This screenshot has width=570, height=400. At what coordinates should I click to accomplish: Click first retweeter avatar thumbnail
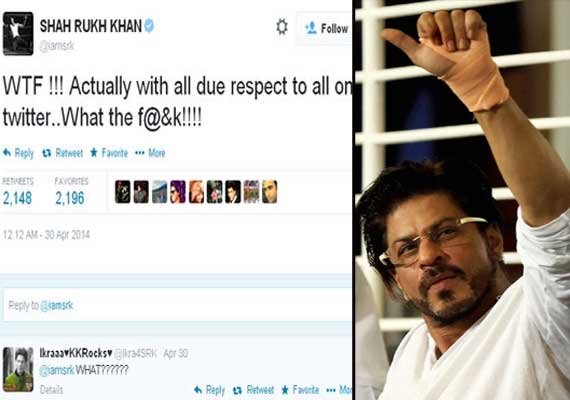123,192
